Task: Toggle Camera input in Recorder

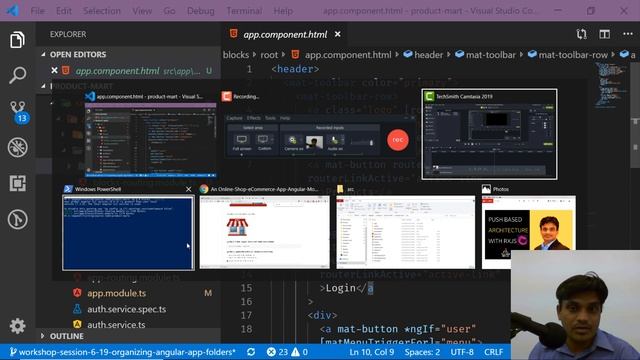Action: pyautogui.click(x=293, y=142)
